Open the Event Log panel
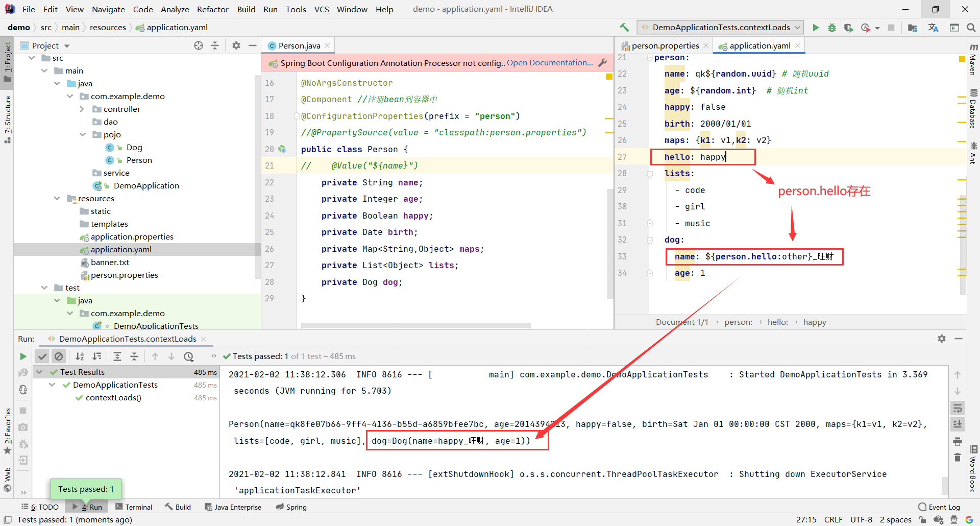The height and width of the screenshot is (526, 980). pyautogui.click(x=944, y=507)
